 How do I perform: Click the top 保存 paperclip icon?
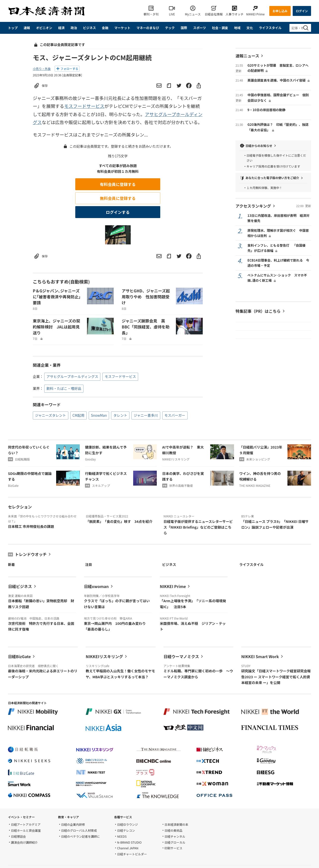point(36,86)
